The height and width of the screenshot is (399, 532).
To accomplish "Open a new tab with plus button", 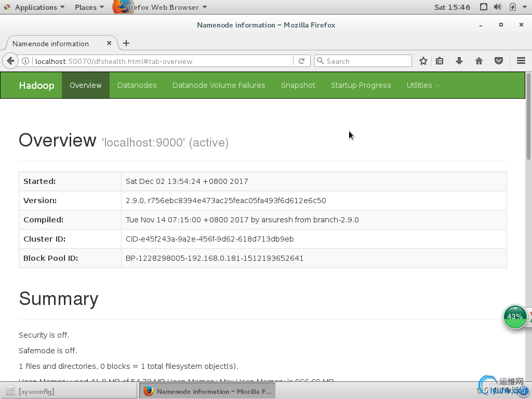I will 126,43.
